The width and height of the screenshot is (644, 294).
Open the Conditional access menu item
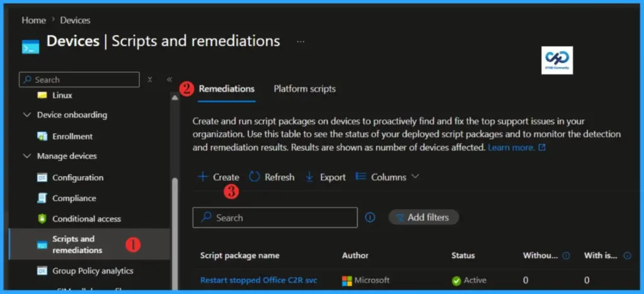click(x=87, y=218)
